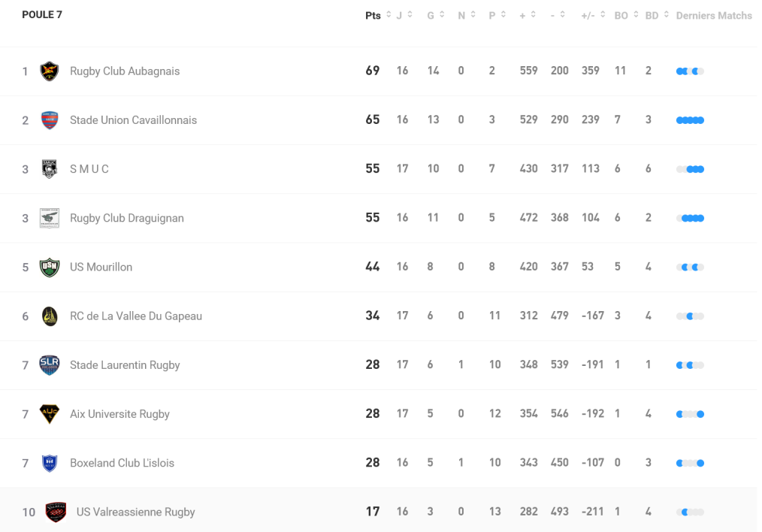Sort by +/- point difference header
Viewport: 762px width, 532px height.
click(x=592, y=16)
